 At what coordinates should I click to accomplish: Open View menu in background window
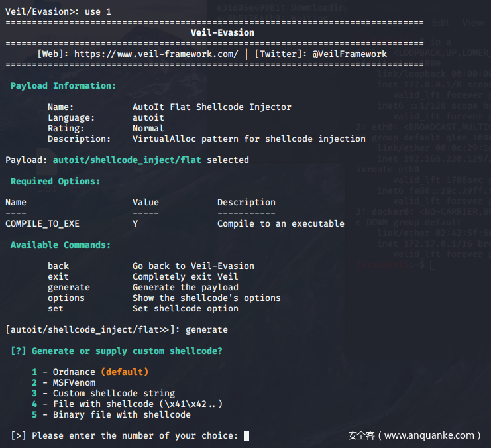click(473, 23)
